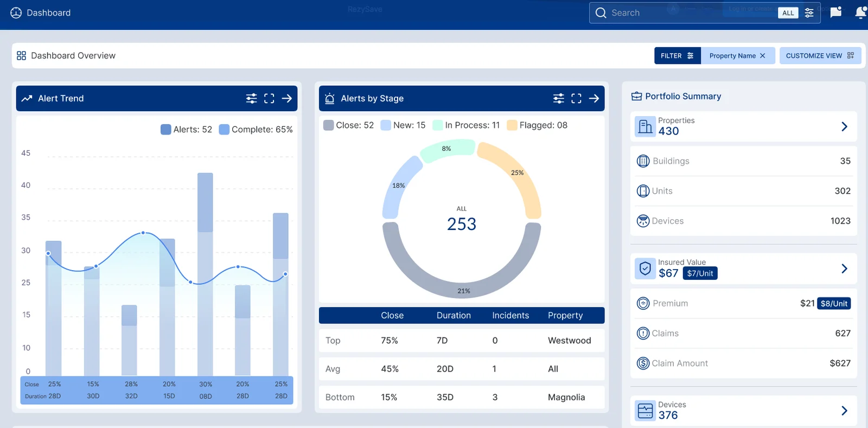
Task: Open Alerts by Stage settings sliders icon
Action: (559, 98)
